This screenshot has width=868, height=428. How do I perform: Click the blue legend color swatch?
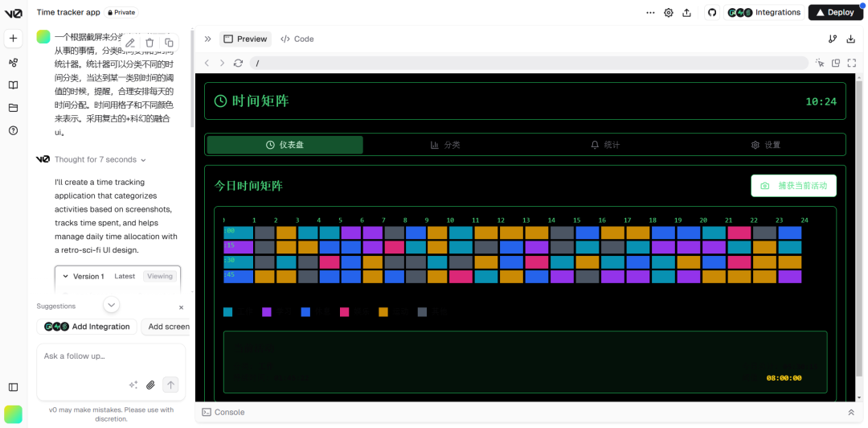pyautogui.click(x=305, y=312)
